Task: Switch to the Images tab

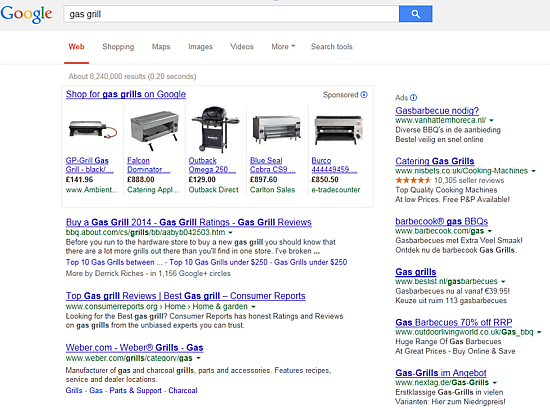Action: click(x=200, y=47)
